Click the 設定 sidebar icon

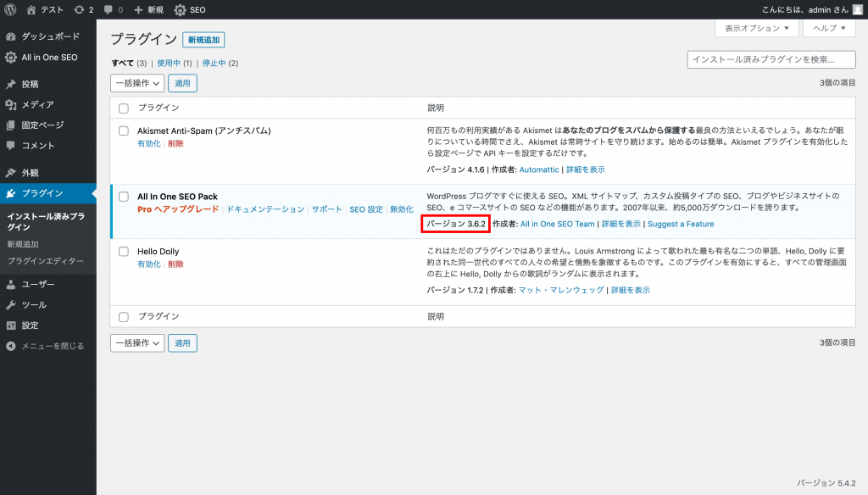[10, 325]
